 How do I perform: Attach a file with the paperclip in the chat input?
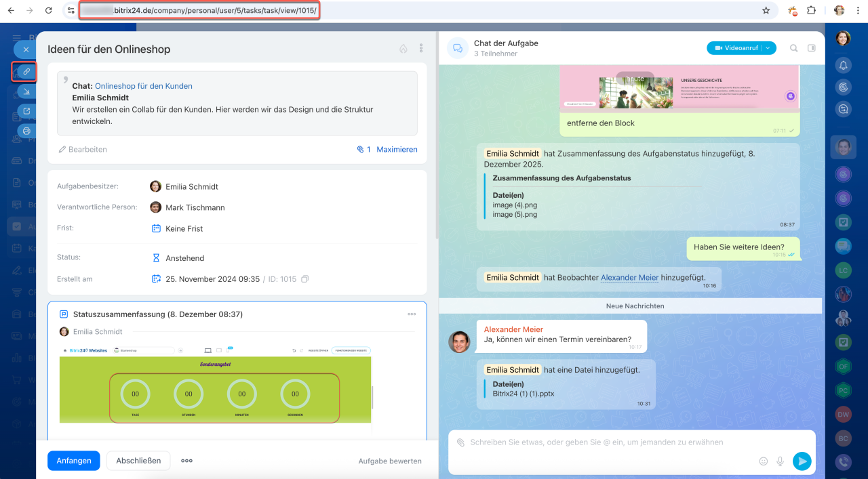(460, 442)
